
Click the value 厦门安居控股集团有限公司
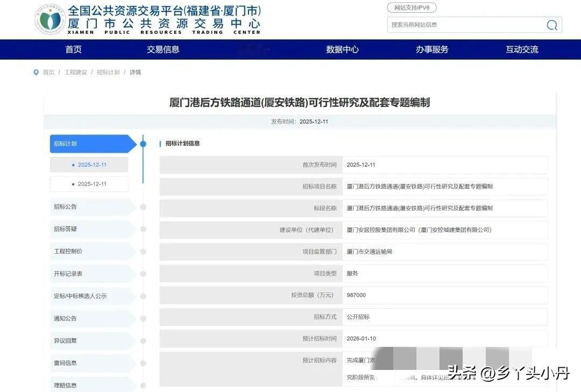point(381,230)
